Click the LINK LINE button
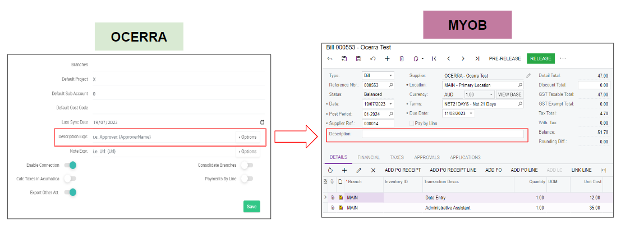This screenshot has height=237, width=644. click(581, 170)
